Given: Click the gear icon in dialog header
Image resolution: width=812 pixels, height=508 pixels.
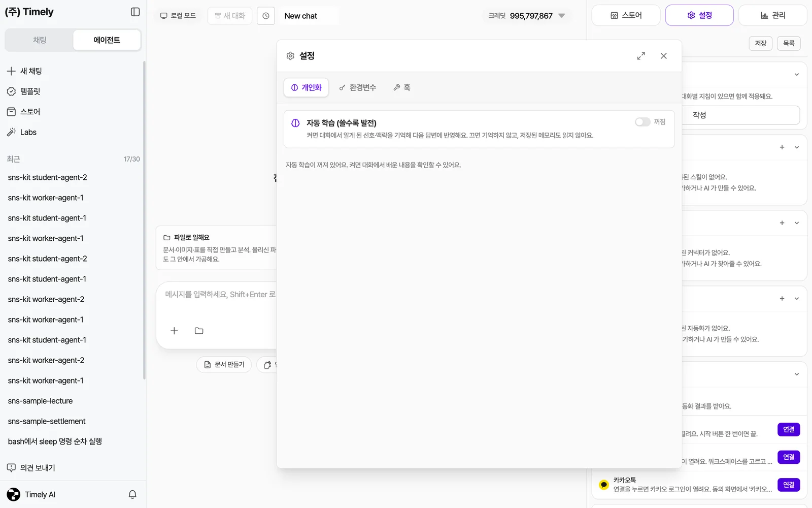Looking at the screenshot, I should point(290,56).
